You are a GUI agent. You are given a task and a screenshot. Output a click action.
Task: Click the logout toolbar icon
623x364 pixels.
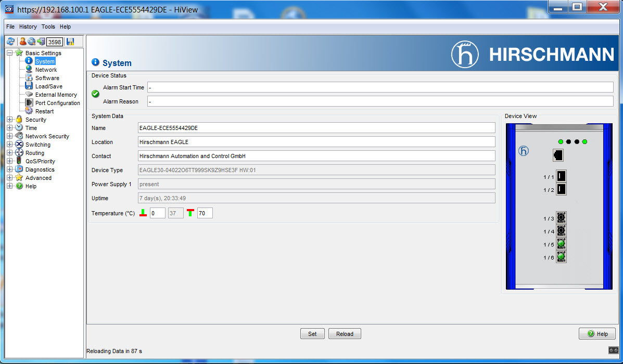click(x=41, y=42)
